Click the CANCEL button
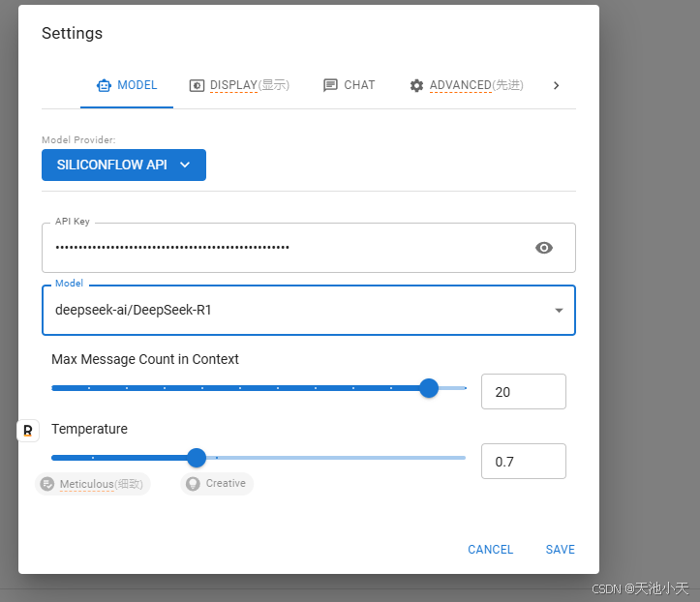This screenshot has width=700, height=602. pyautogui.click(x=490, y=550)
